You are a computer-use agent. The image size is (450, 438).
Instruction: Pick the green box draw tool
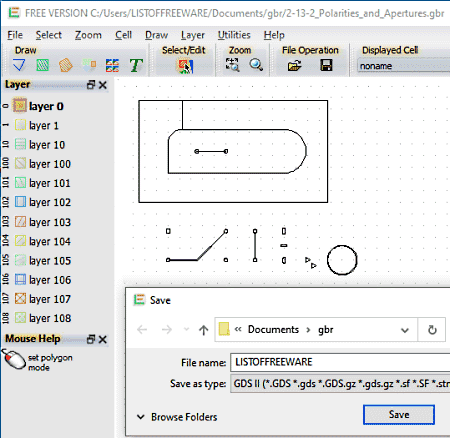(42, 65)
